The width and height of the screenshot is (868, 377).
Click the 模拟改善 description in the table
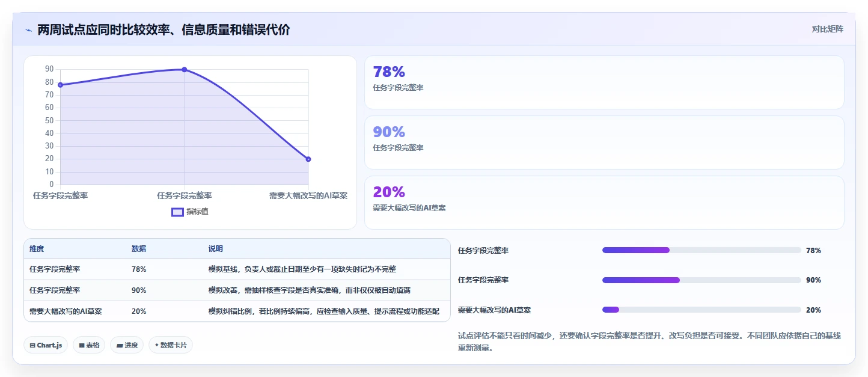[x=310, y=290]
